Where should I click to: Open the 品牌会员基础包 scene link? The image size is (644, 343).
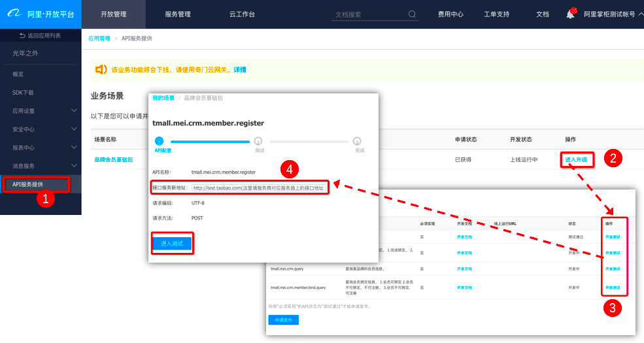(113, 159)
